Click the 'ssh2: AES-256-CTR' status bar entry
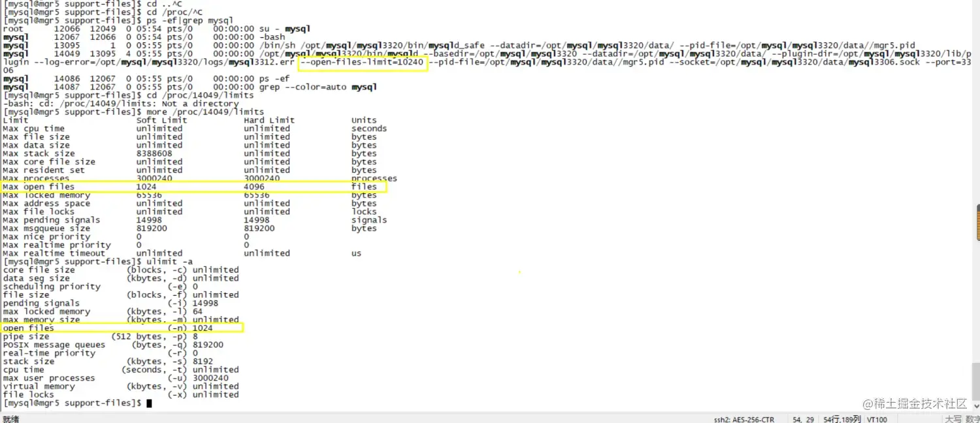The height and width of the screenshot is (423, 980). pyautogui.click(x=744, y=419)
